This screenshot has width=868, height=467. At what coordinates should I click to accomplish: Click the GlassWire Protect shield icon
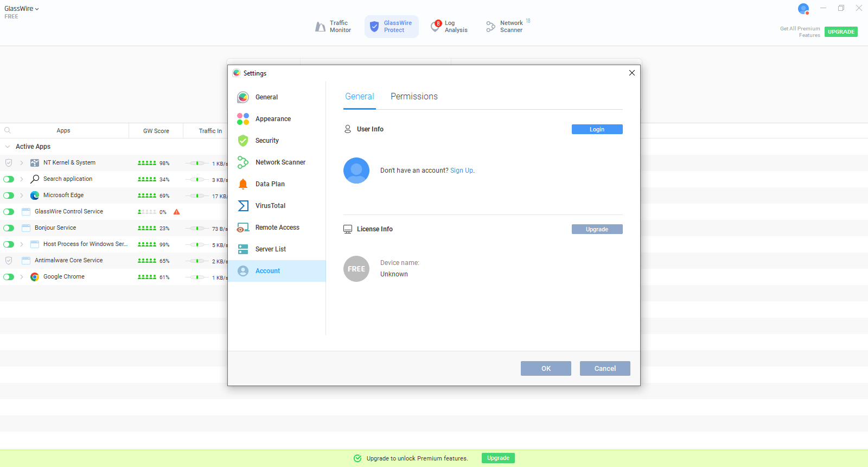coord(374,27)
